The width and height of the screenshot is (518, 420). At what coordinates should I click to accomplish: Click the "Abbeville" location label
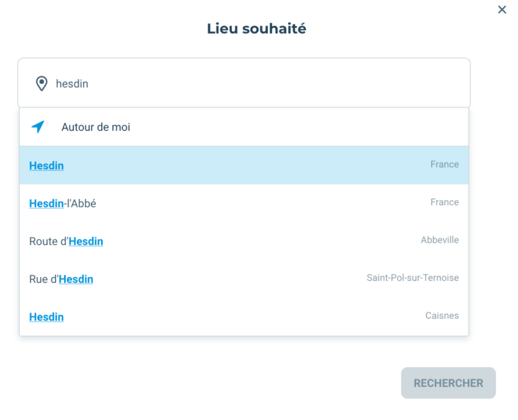click(x=440, y=240)
